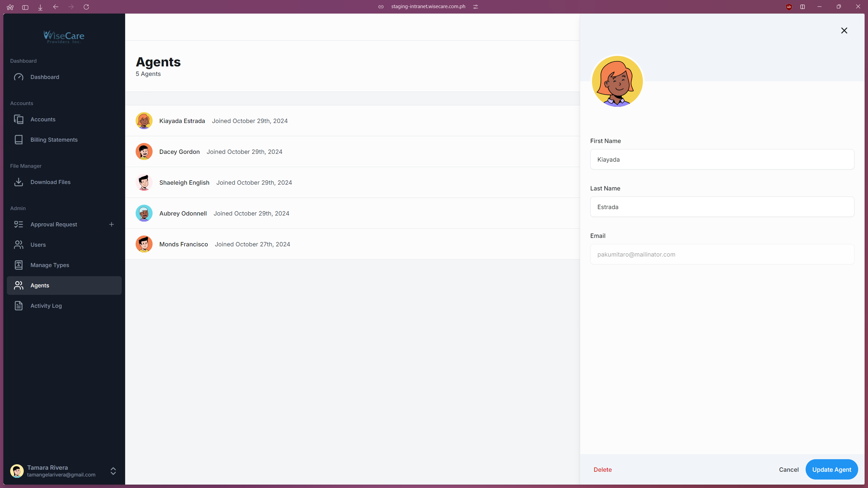Click into the First Name field
868x488 pixels.
[722, 159]
